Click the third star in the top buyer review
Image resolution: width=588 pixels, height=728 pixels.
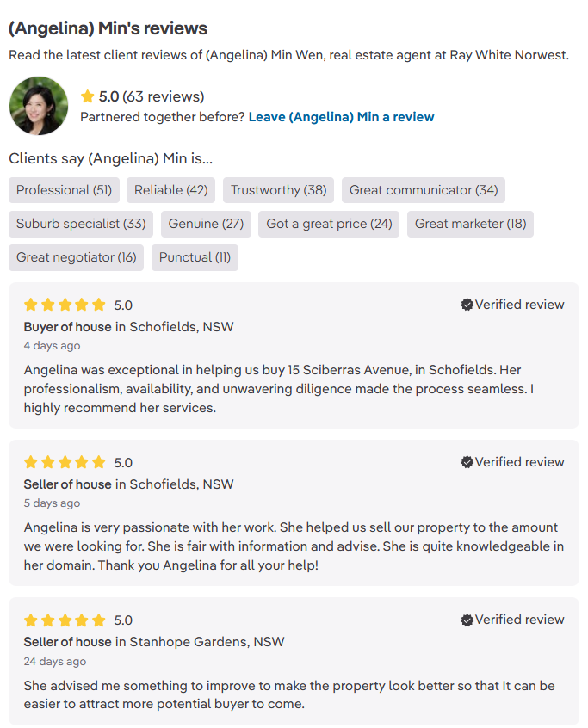pos(65,305)
